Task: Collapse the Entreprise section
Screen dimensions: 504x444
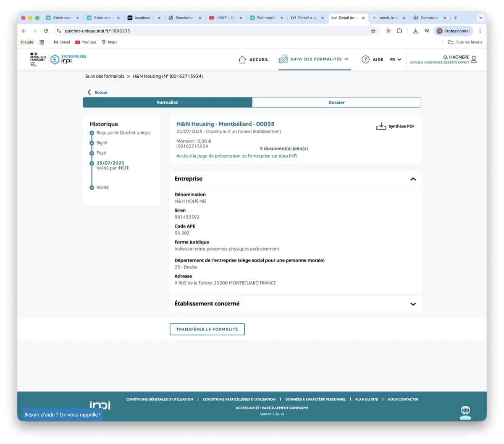Action: (x=413, y=178)
